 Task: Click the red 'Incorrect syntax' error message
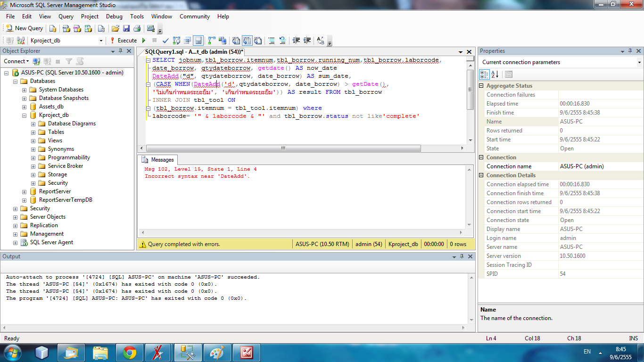coord(197,176)
